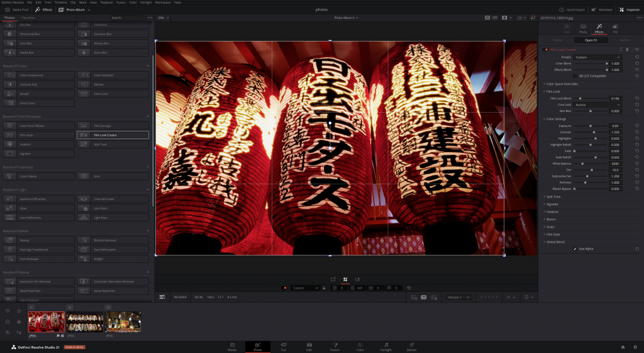Collapse the Color Settings section

pyautogui.click(x=555, y=119)
